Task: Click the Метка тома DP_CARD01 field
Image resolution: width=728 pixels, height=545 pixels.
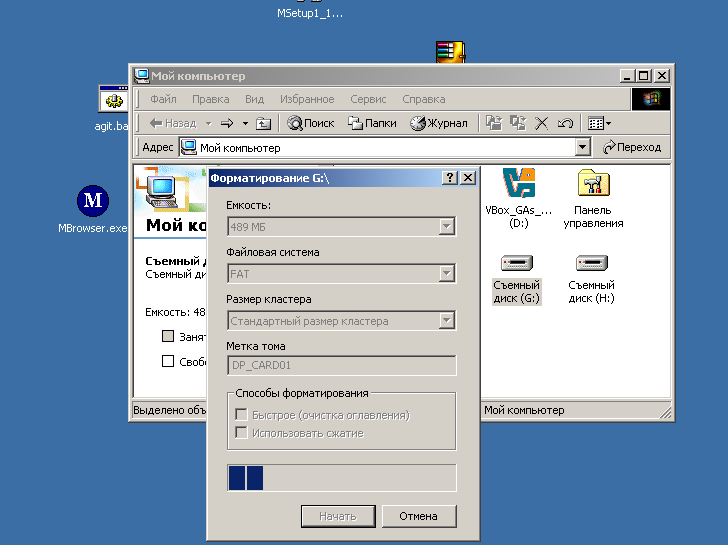Action: (x=342, y=365)
